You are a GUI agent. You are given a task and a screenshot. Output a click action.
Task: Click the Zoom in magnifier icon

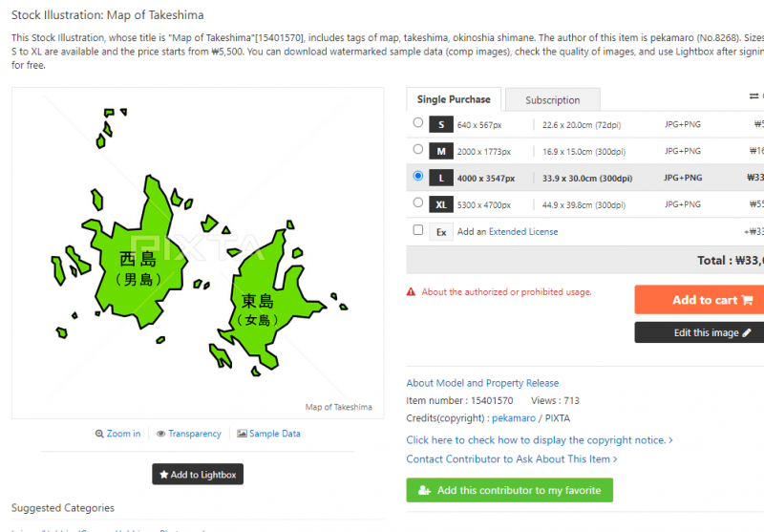pos(99,434)
